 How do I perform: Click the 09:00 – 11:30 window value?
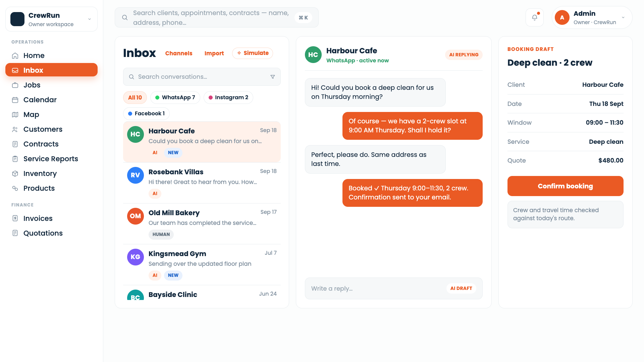click(604, 123)
